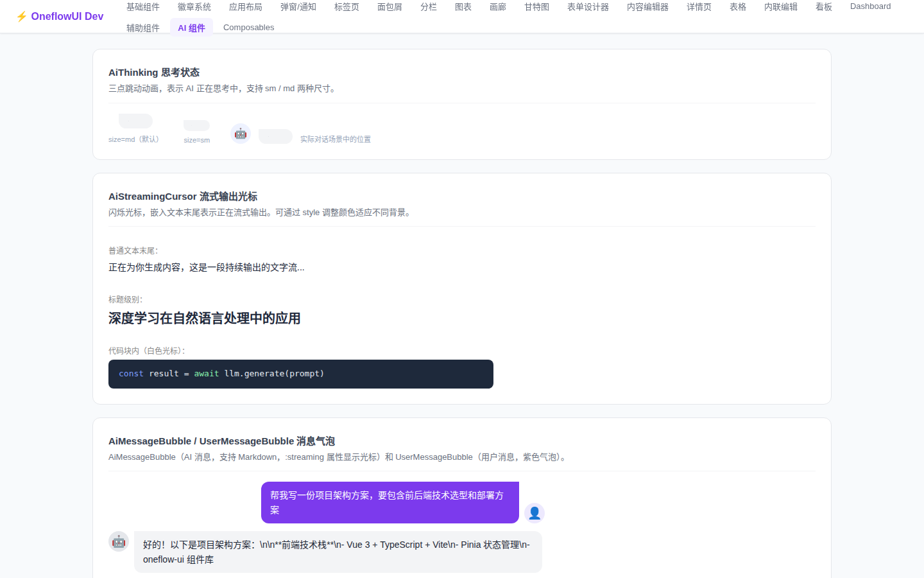Image resolution: width=924 pixels, height=578 pixels.
Task: Click the thinking bubble above size=md label
Action: (135, 121)
